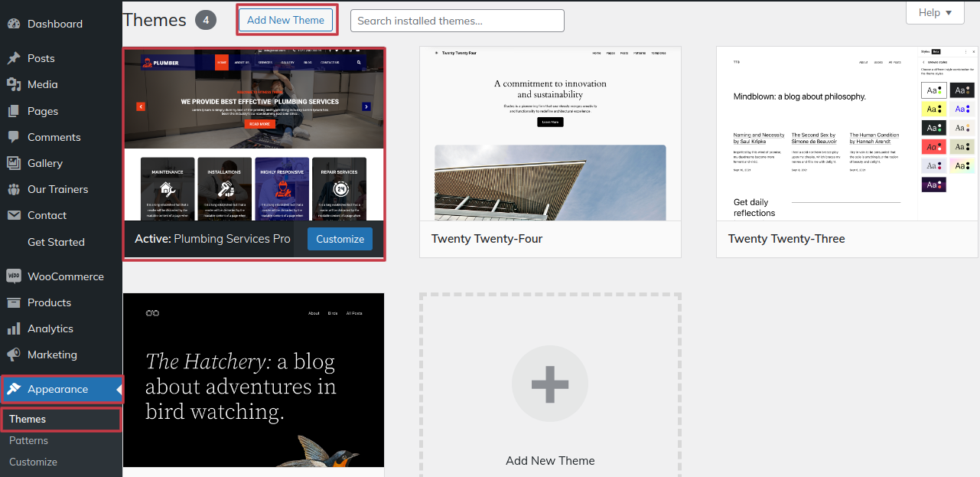Select the Our Trainers group icon
The width and height of the screenshot is (980, 477).
click(13, 189)
